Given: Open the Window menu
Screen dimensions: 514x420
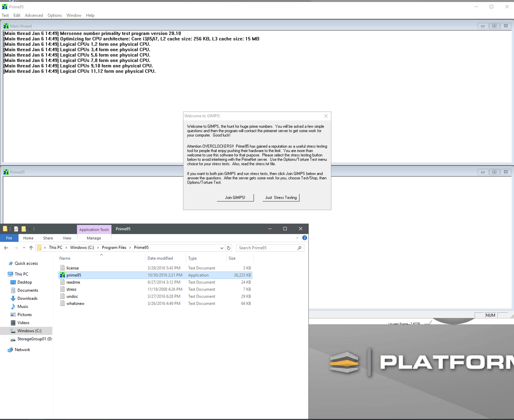Looking at the screenshot, I should [74, 15].
